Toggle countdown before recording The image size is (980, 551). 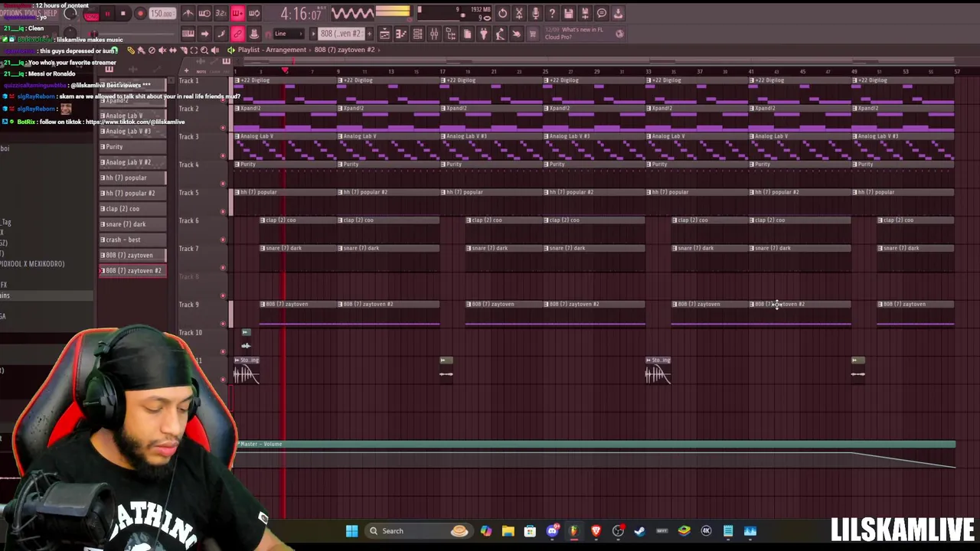220,14
